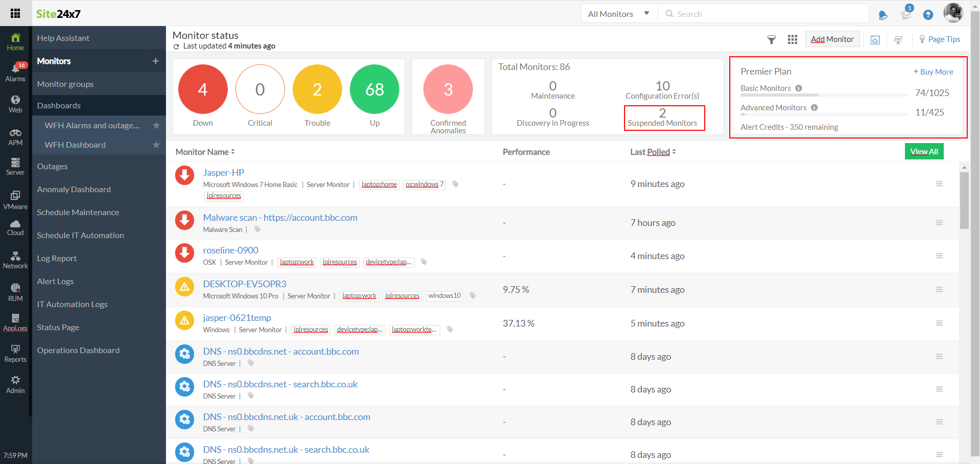Open the Admin settings icon
980x464 pixels.
pos(15,385)
